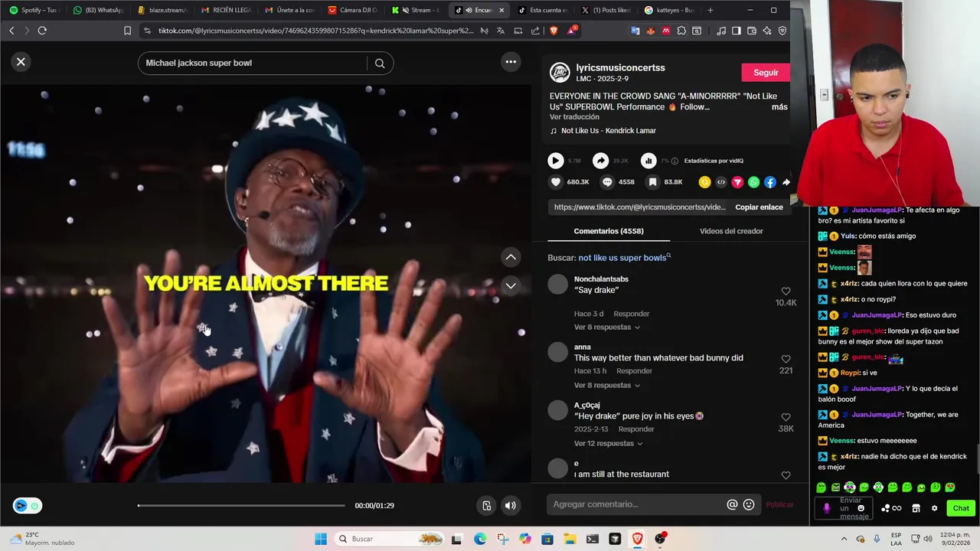Switch to 'Videos del creador' tab

point(731,231)
